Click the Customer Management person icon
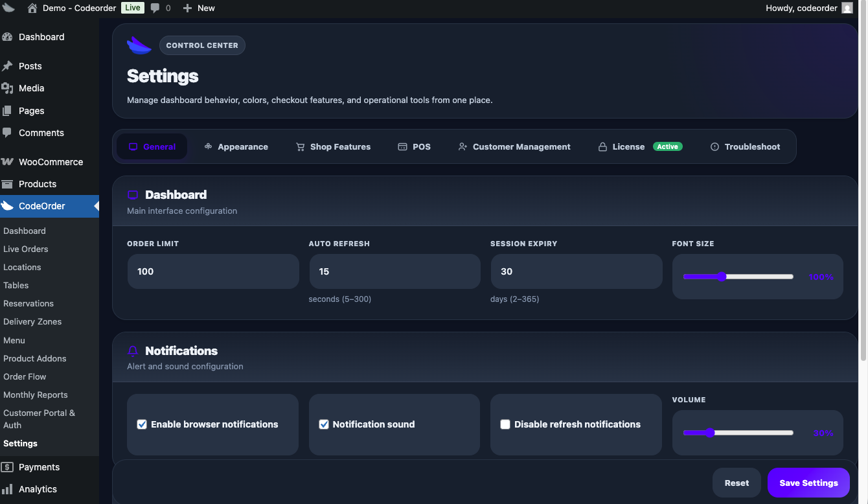 click(x=462, y=146)
